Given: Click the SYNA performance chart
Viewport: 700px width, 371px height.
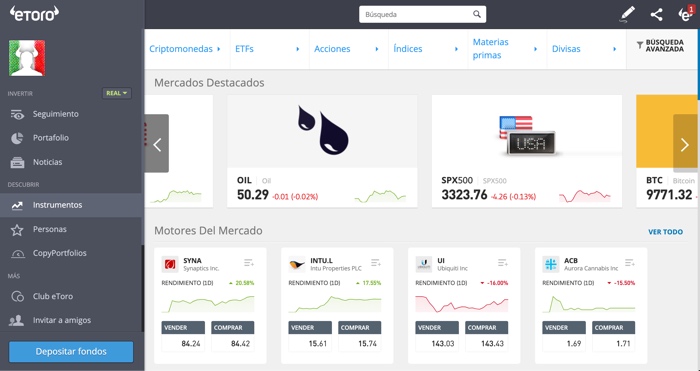Looking at the screenshot, I should coord(208,304).
